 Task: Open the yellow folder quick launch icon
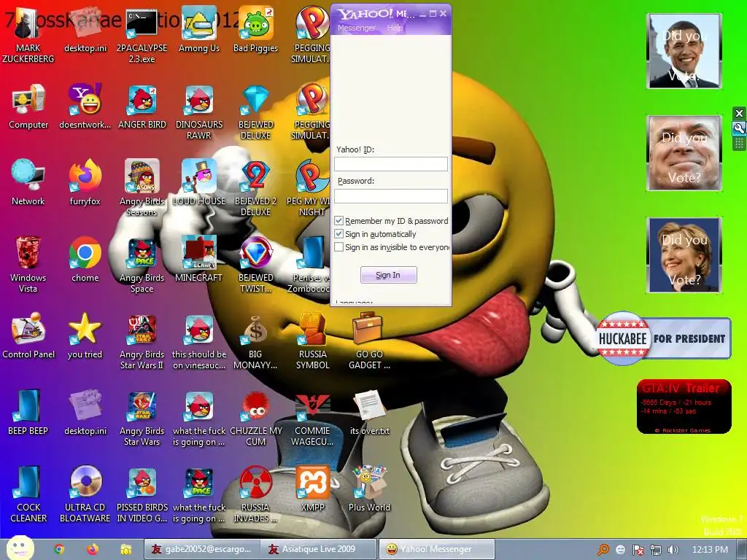tap(125, 550)
